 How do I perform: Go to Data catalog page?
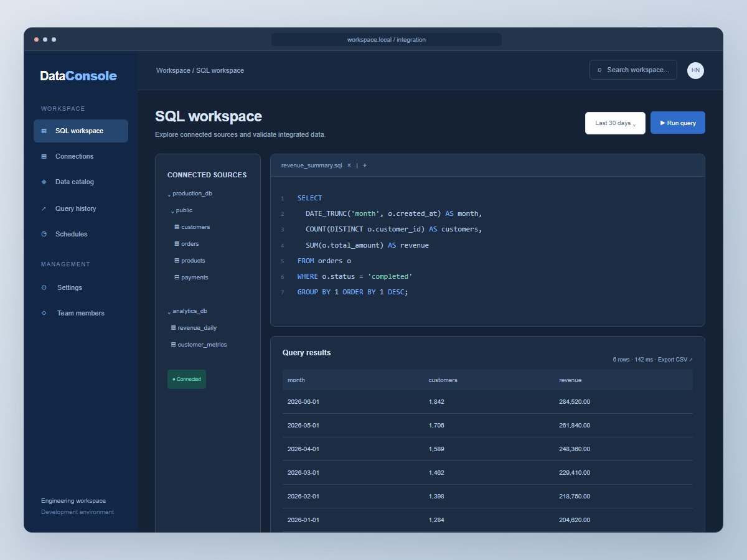tap(81, 182)
